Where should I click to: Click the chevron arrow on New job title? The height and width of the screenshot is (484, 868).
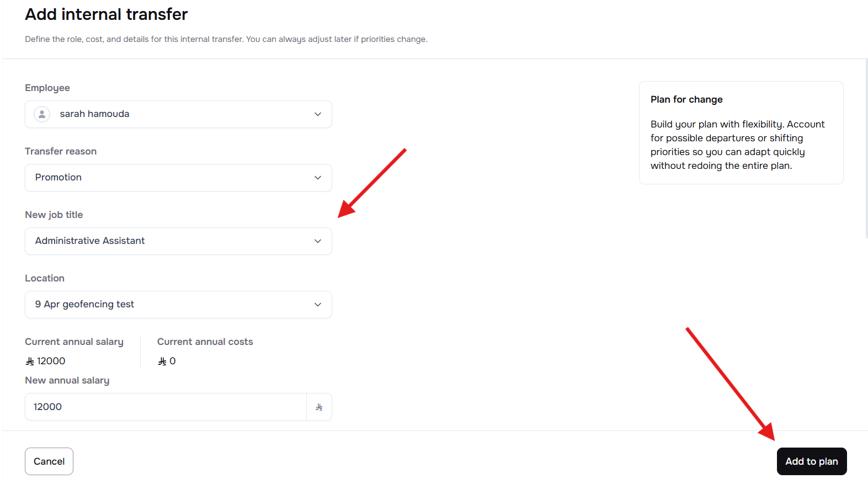pyautogui.click(x=318, y=241)
